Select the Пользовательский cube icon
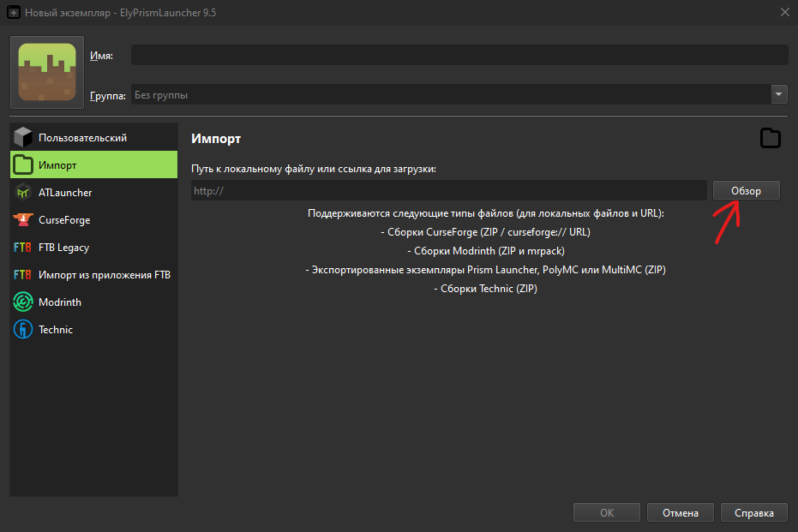The height and width of the screenshot is (532, 798). [x=23, y=137]
